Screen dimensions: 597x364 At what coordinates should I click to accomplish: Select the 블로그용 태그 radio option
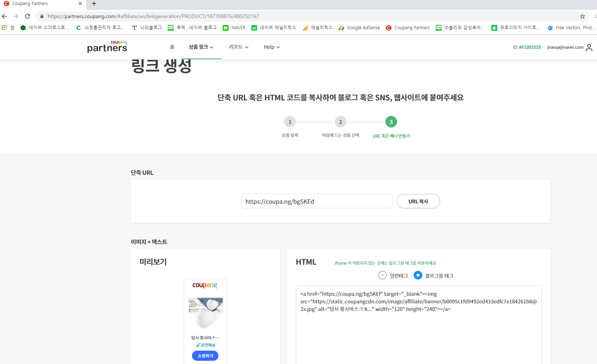coord(418,275)
